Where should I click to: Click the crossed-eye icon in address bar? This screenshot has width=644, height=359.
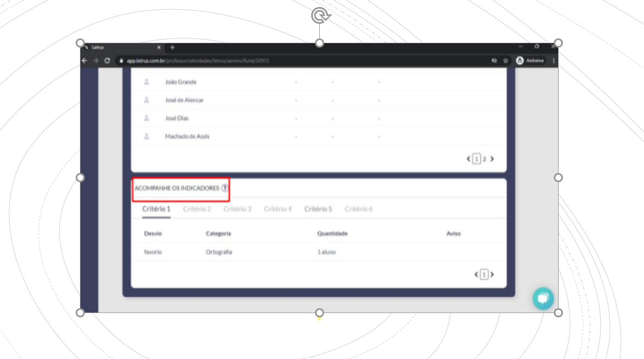coord(494,61)
